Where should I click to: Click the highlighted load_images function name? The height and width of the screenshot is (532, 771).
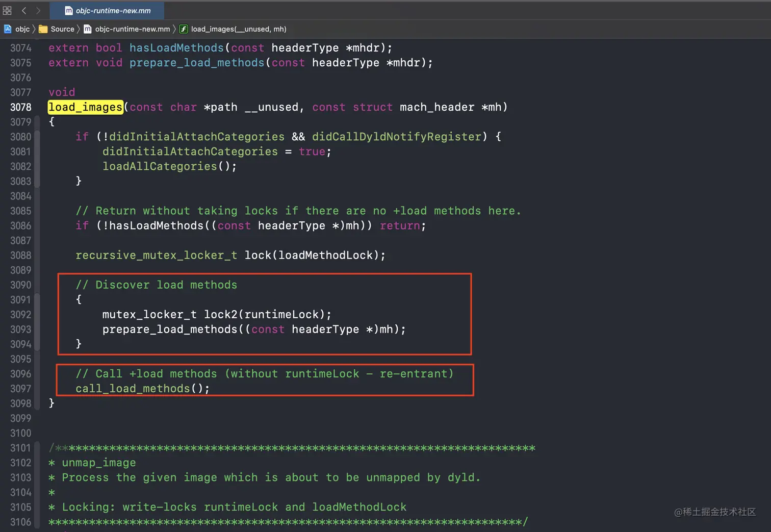pyautogui.click(x=85, y=107)
